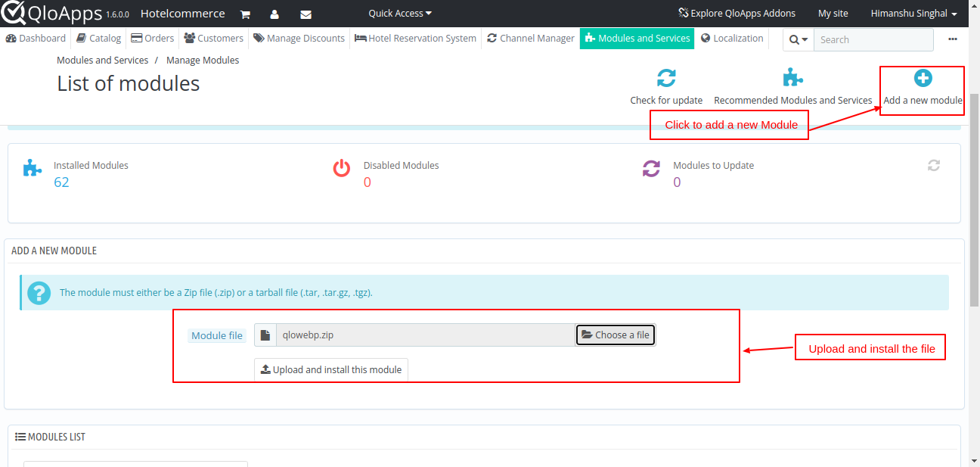Image resolution: width=980 pixels, height=467 pixels.
Task: Open the Catalog menu
Action: (x=99, y=38)
